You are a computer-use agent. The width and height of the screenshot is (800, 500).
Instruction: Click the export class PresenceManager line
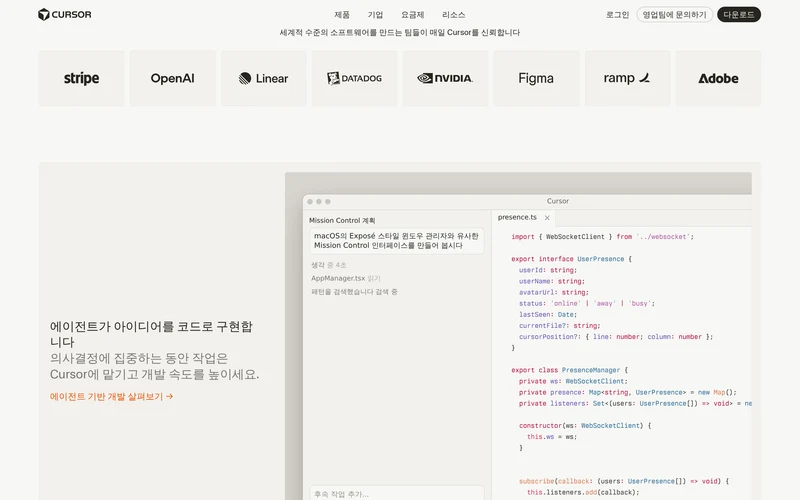(x=569, y=370)
